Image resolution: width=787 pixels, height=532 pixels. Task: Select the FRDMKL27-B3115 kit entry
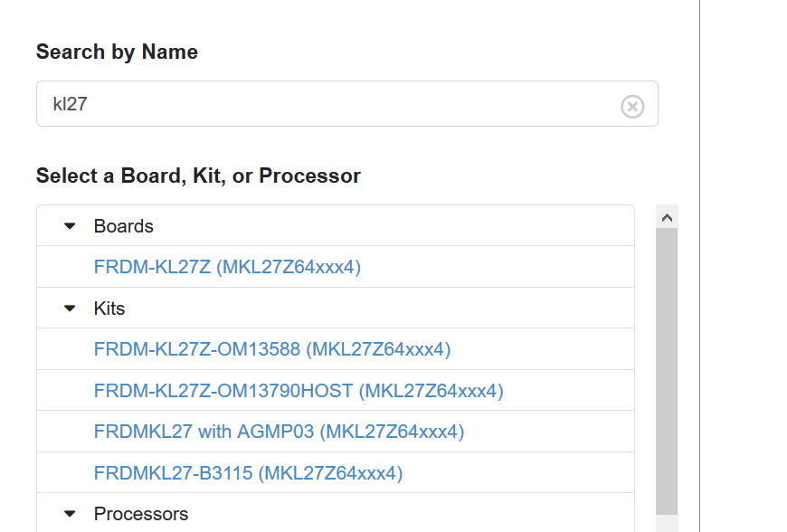[x=248, y=473]
